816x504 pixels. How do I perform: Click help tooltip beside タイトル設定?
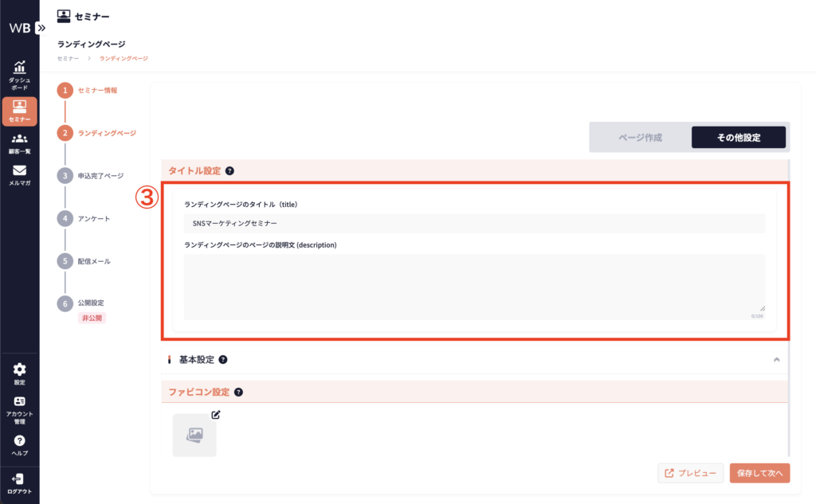[x=229, y=170]
